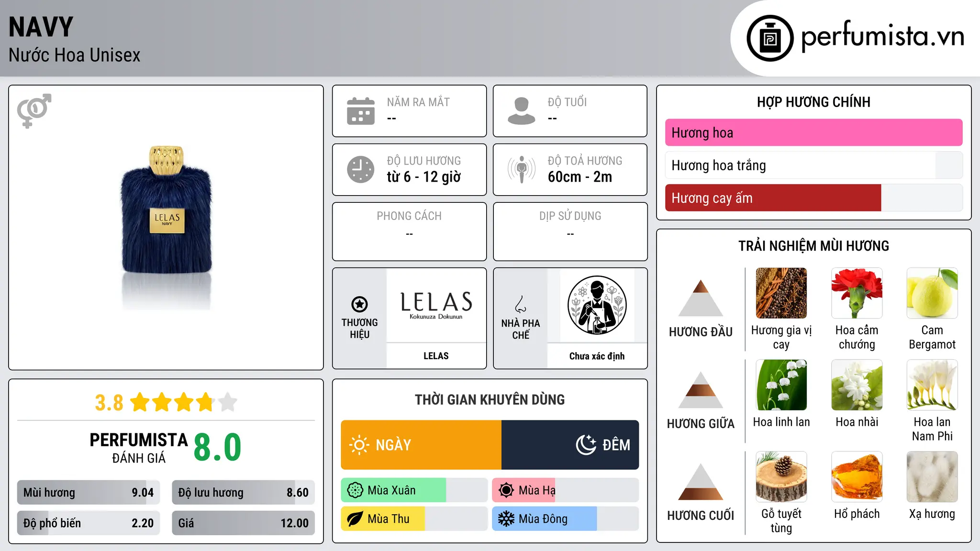This screenshot has height=551, width=980.
Task: Click the từ 6 - 12 giờ longevity value
Action: point(424,177)
